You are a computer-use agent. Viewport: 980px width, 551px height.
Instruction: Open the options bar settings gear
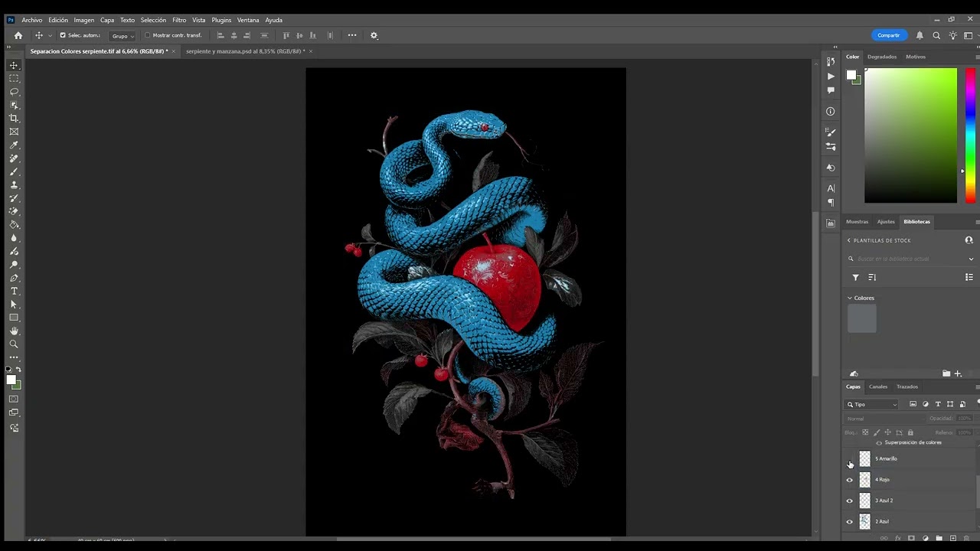(x=374, y=35)
